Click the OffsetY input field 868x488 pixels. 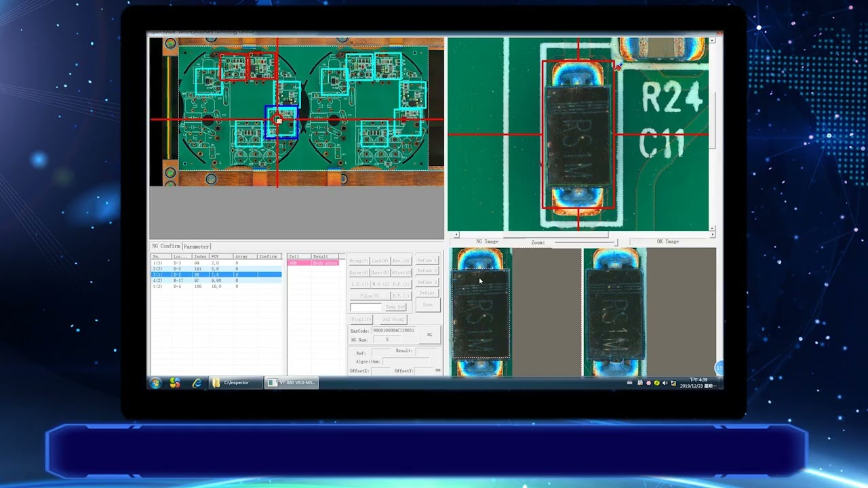click(x=423, y=371)
